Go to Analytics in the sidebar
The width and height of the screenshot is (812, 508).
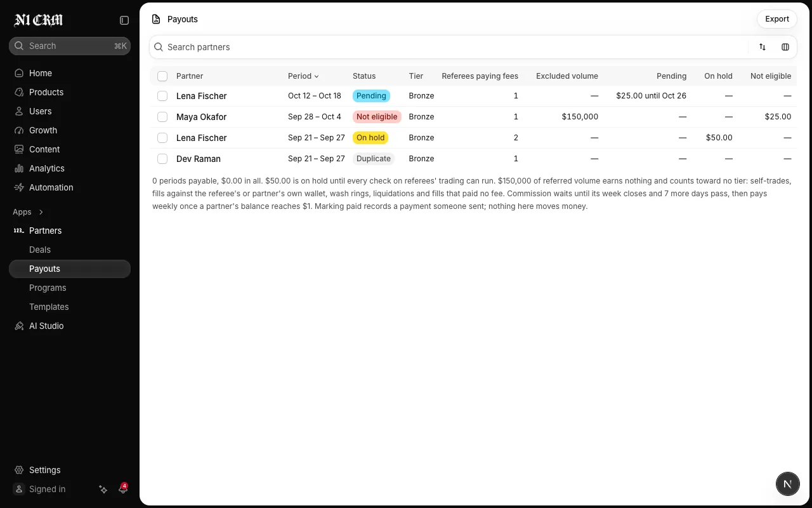pos(70,168)
